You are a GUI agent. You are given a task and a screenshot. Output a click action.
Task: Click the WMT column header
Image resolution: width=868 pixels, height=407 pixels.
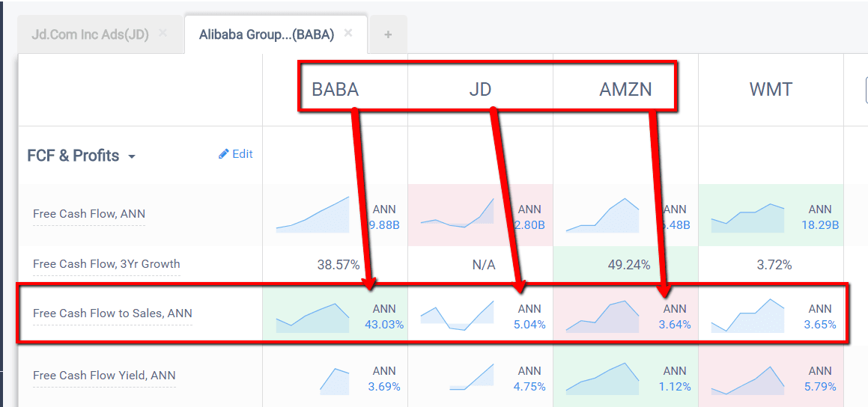pyautogui.click(x=771, y=90)
